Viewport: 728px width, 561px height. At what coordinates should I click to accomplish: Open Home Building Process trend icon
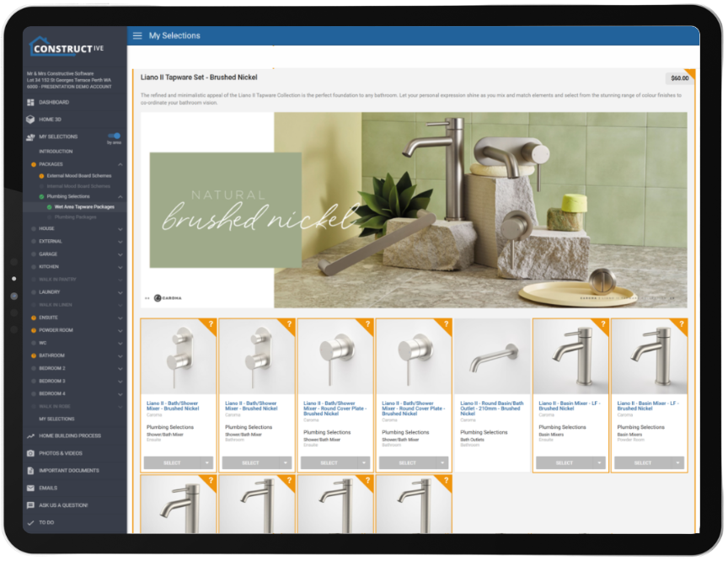coord(30,435)
